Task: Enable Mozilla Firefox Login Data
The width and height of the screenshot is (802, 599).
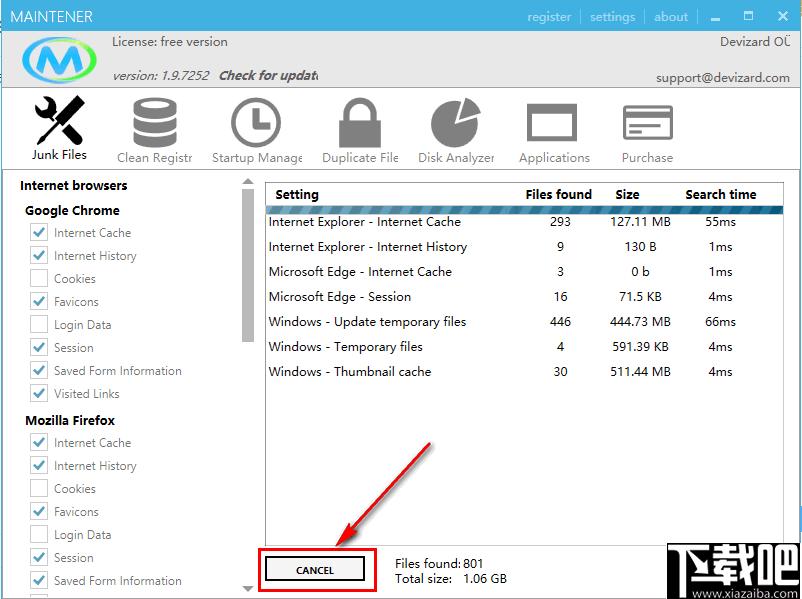Action: click(39, 535)
